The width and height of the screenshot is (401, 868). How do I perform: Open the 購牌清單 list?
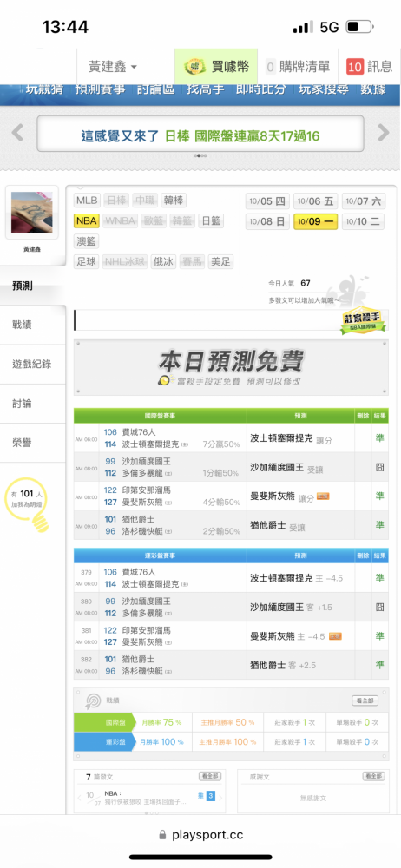point(298,67)
